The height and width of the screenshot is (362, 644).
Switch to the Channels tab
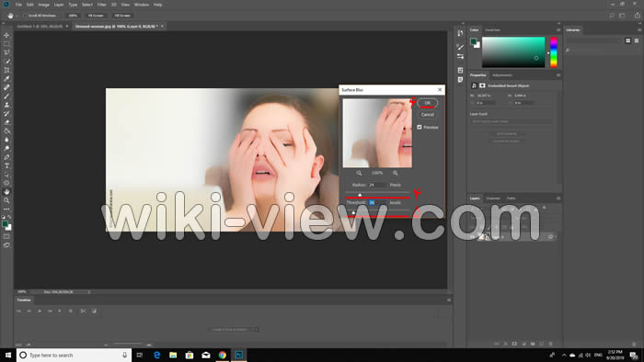493,198
